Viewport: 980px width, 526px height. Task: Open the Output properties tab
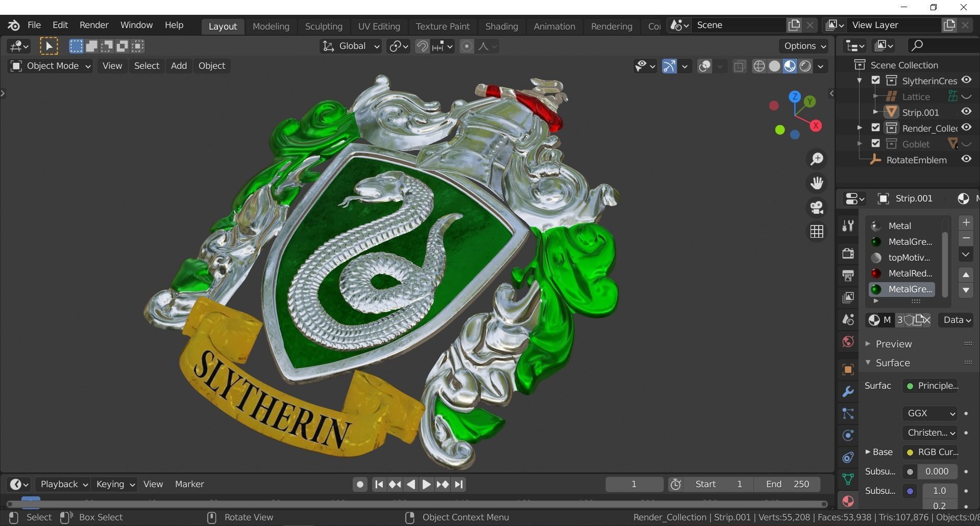click(848, 275)
